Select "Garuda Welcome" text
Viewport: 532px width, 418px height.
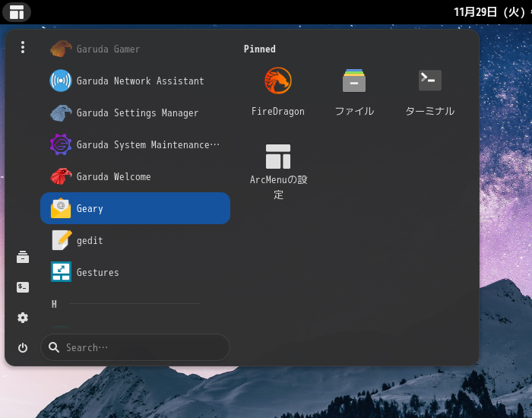tap(114, 177)
